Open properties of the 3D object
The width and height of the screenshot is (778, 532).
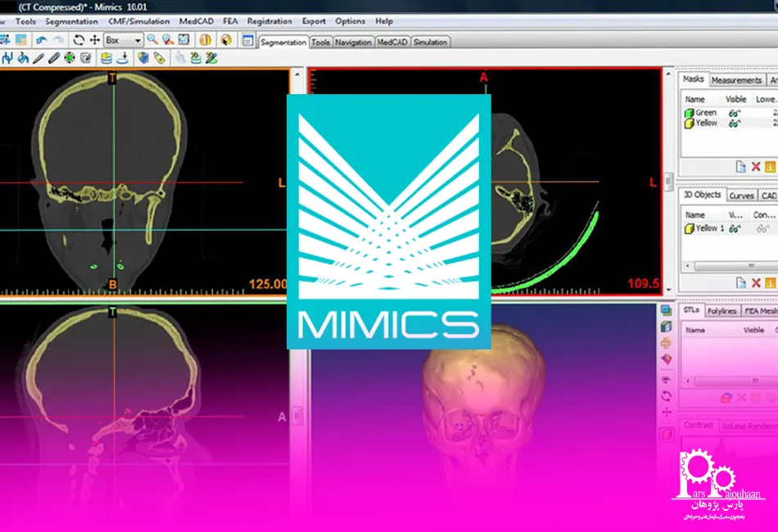click(770, 282)
